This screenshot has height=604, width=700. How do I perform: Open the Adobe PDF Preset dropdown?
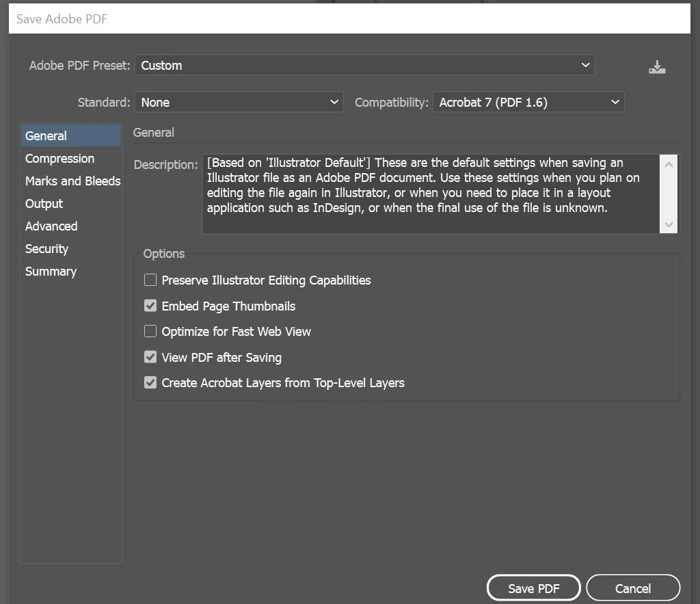point(364,65)
